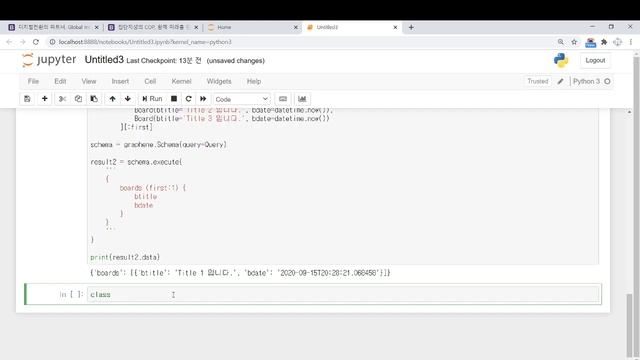The image size is (640, 360).
Task: Click the cell output boards dictionary text
Action: pyautogui.click(x=240, y=273)
